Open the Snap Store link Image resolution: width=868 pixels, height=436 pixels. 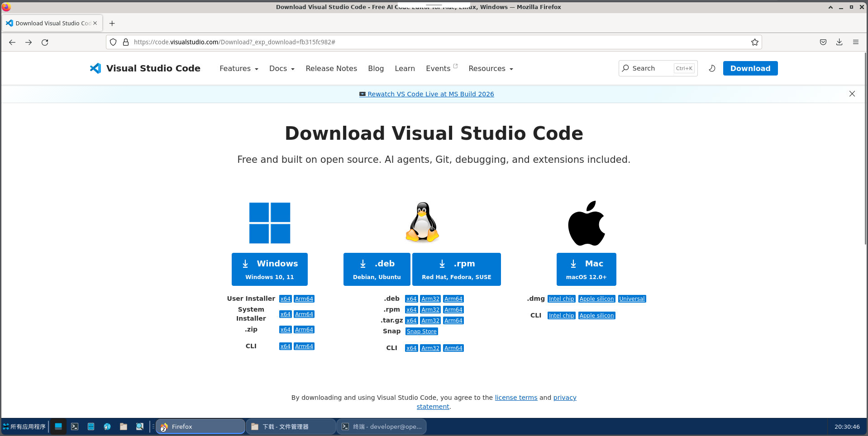[x=422, y=332]
